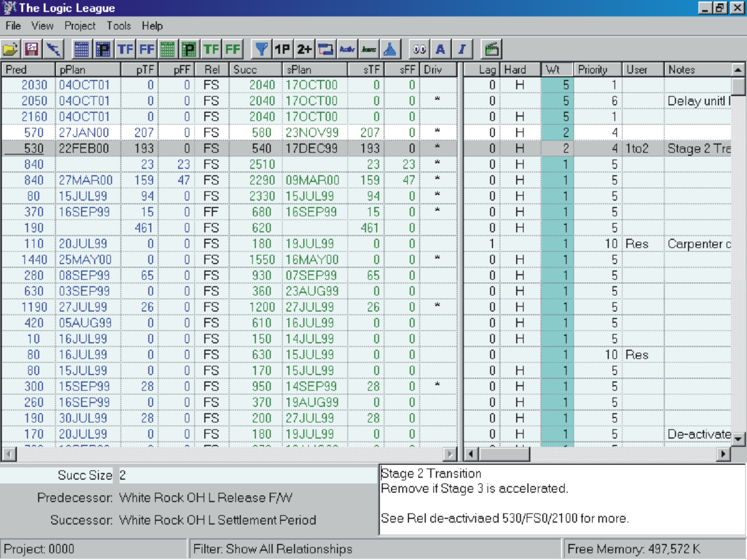747x560 pixels.
Task: Click the vertical scrollbar thumb near the top
Action: point(738,86)
